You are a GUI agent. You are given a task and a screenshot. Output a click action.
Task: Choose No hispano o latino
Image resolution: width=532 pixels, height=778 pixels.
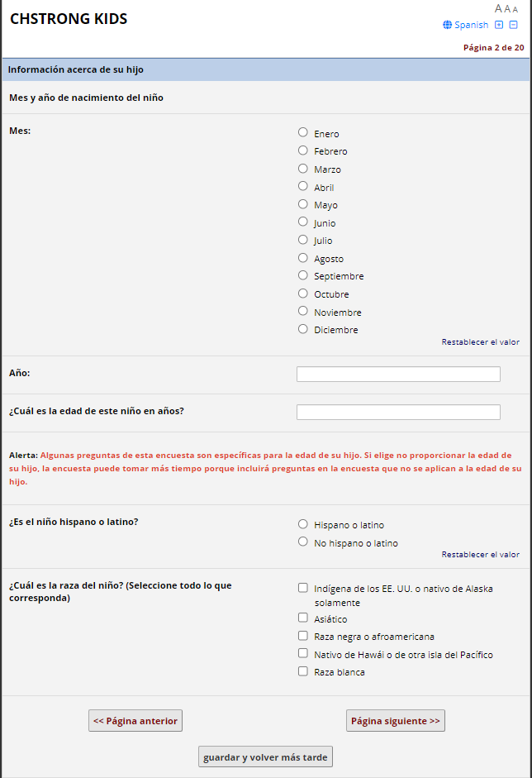pos(303,542)
